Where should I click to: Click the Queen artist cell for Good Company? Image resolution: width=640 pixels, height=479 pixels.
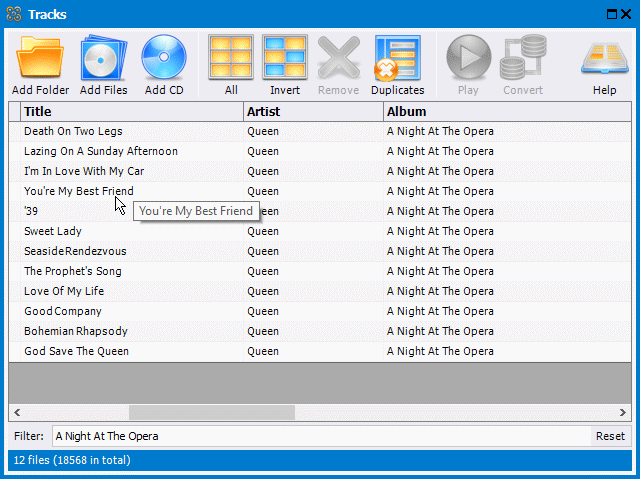[x=313, y=311]
